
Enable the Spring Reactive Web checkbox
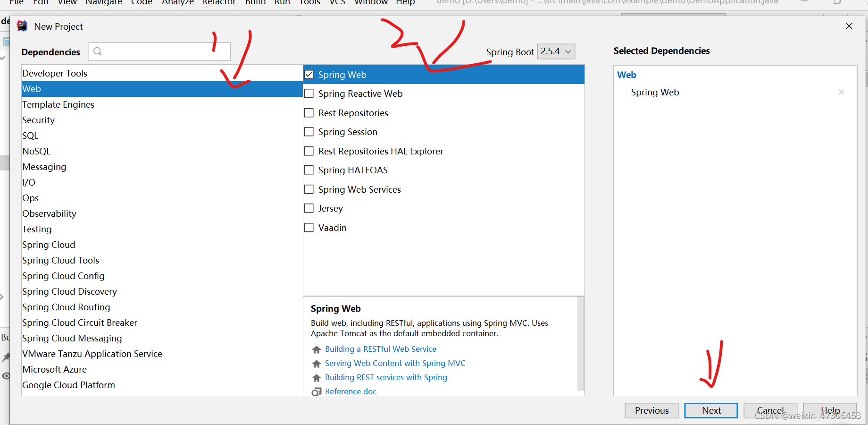pos(309,93)
